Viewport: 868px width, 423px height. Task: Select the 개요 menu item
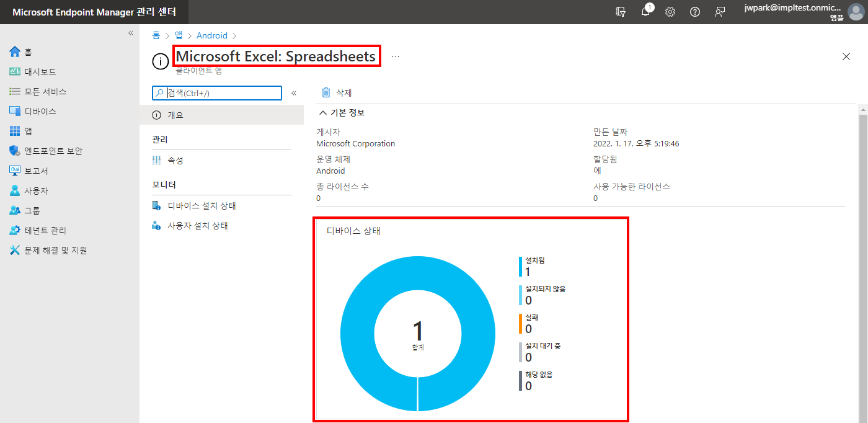click(222, 115)
